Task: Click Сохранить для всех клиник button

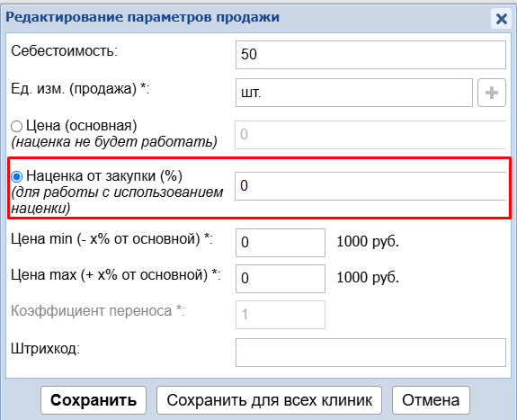Action: tap(269, 400)
